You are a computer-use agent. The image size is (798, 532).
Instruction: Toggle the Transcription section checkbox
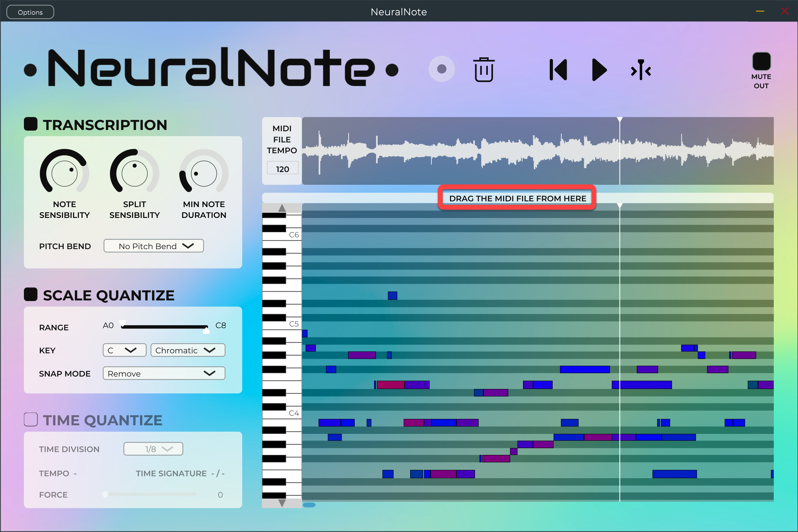point(31,124)
